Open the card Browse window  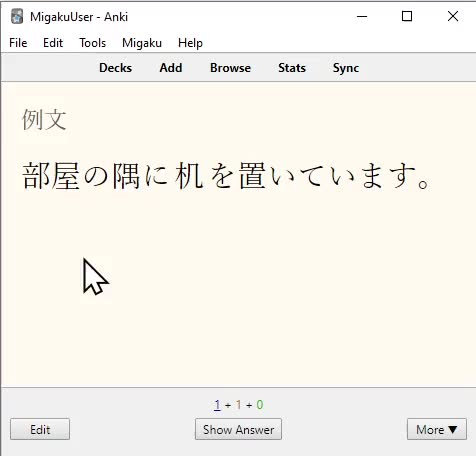coord(230,68)
